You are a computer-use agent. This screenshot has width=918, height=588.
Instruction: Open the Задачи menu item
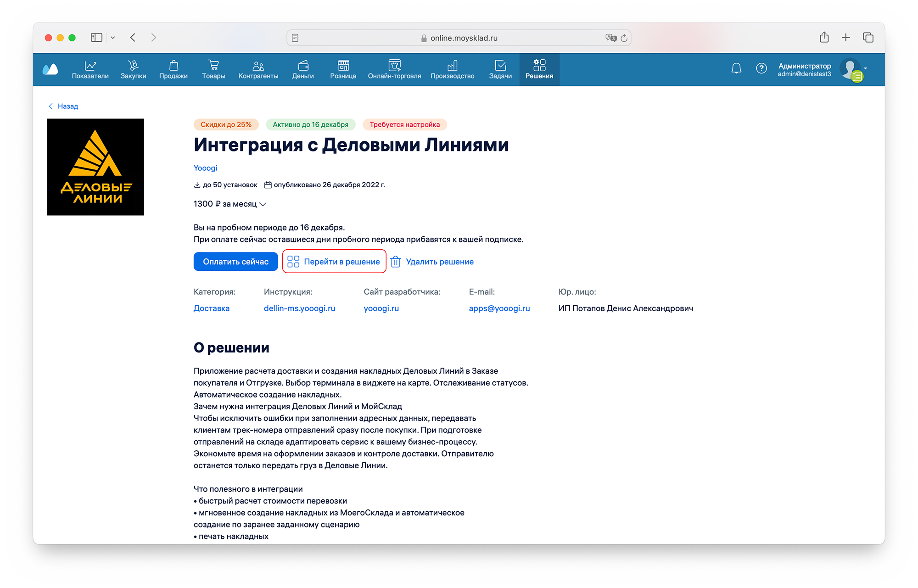click(x=500, y=69)
